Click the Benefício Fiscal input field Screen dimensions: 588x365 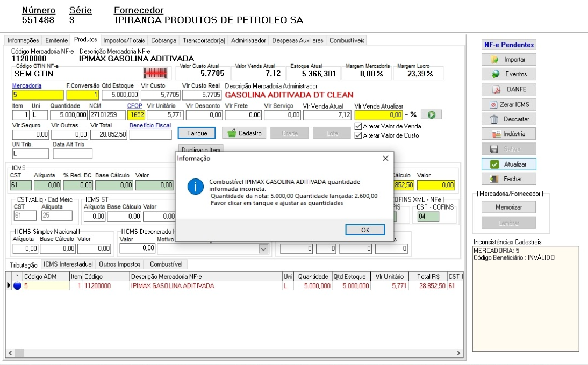pos(150,134)
